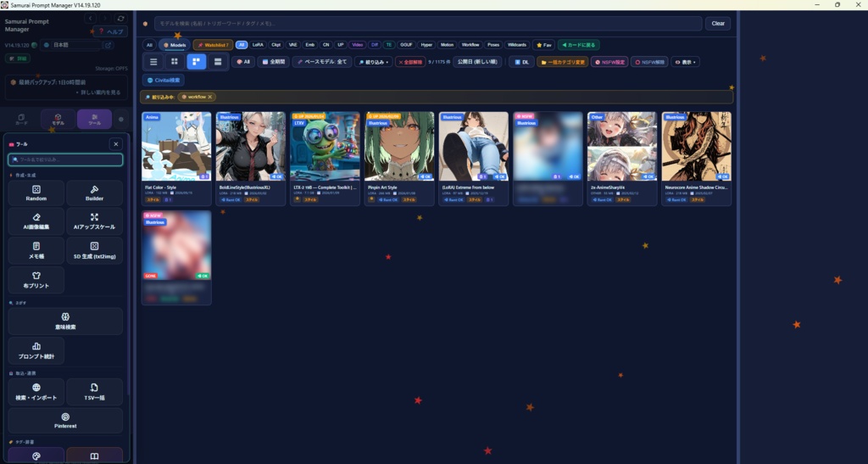Click the NSFW設定 button
This screenshot has width=868, height=464.
pyautogui.click(x=609, y=62)
